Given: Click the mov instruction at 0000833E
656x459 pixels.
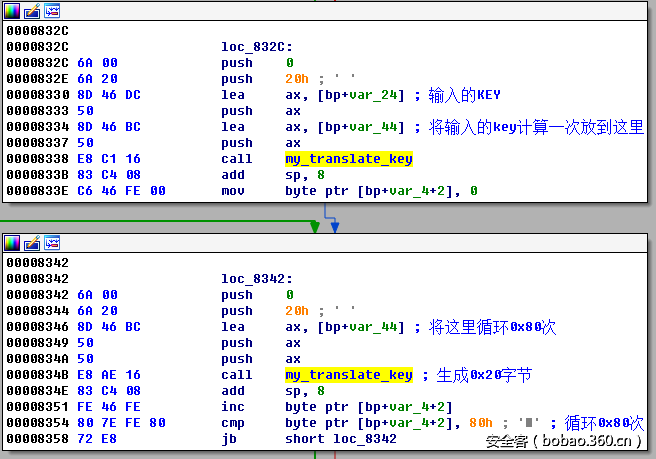Looking at the screenshot, I should (236, 191).
